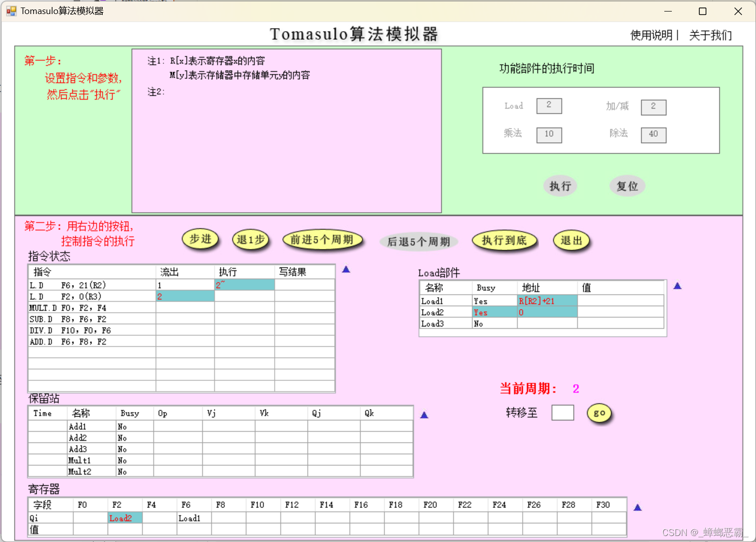Click the 流出 column header

[185, 272]
